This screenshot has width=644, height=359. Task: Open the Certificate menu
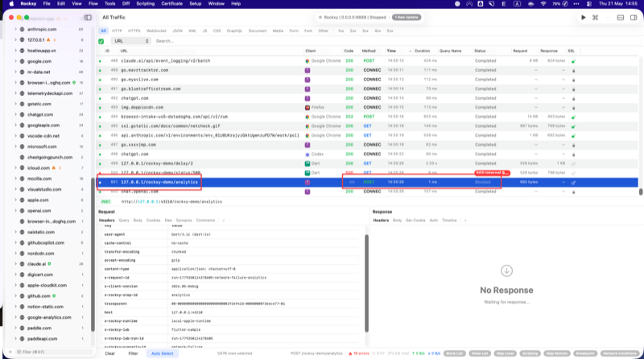171,4
